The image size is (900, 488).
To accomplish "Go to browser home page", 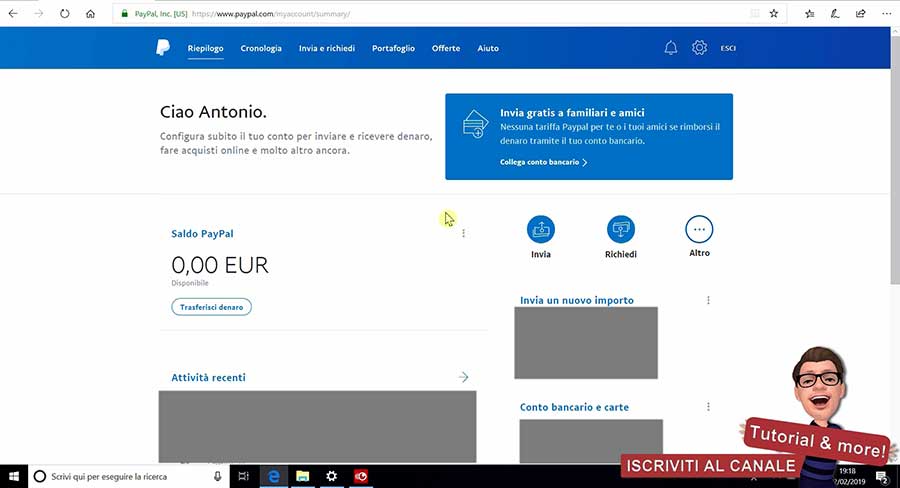I will click(90, 13).
